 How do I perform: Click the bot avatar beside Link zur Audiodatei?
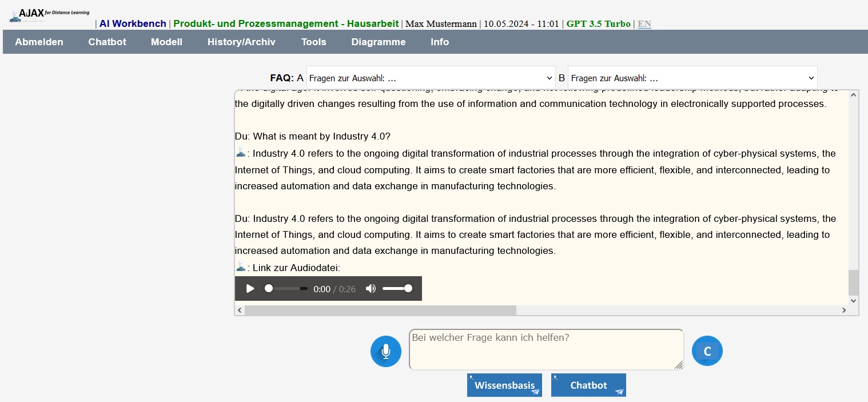click(241, 267)
